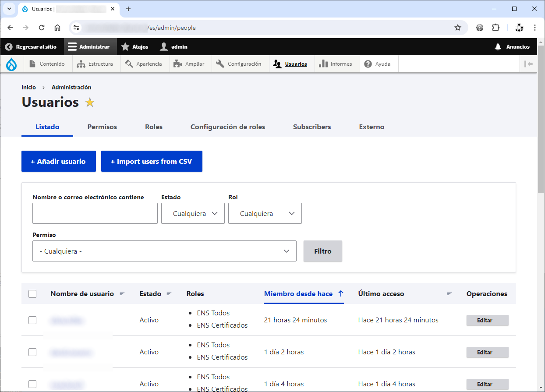Open the Ayuda menu
Viewport: 545px width, 392px height.
378,64
